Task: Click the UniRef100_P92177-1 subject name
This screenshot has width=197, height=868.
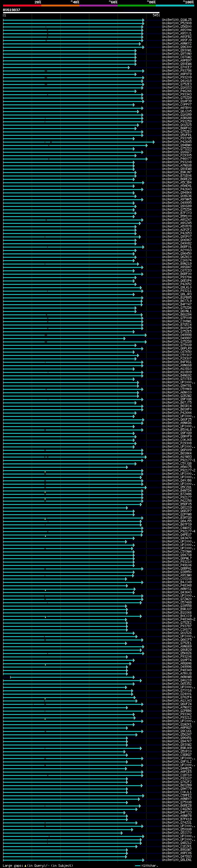Action: pyautogui.click(x=179, y=460)
